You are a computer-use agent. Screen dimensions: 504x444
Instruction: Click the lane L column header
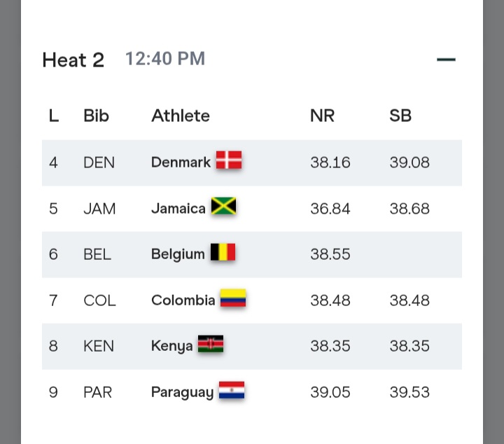[54, 116]
